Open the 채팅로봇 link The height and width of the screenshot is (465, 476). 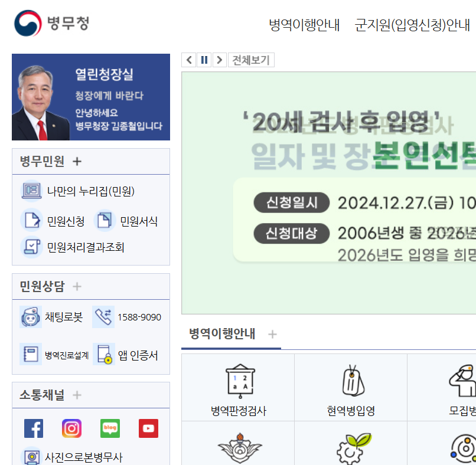(64, 317)
